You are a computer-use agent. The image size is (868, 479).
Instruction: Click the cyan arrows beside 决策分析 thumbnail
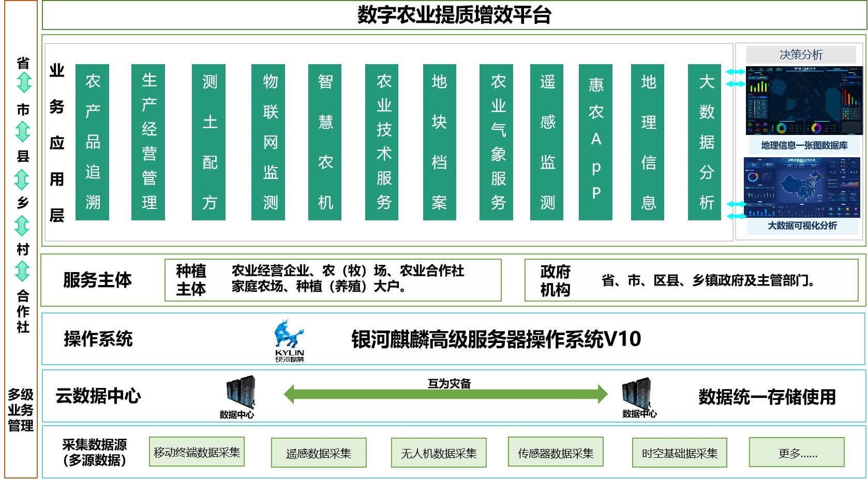pyautogui.click(x=735, y=78)
